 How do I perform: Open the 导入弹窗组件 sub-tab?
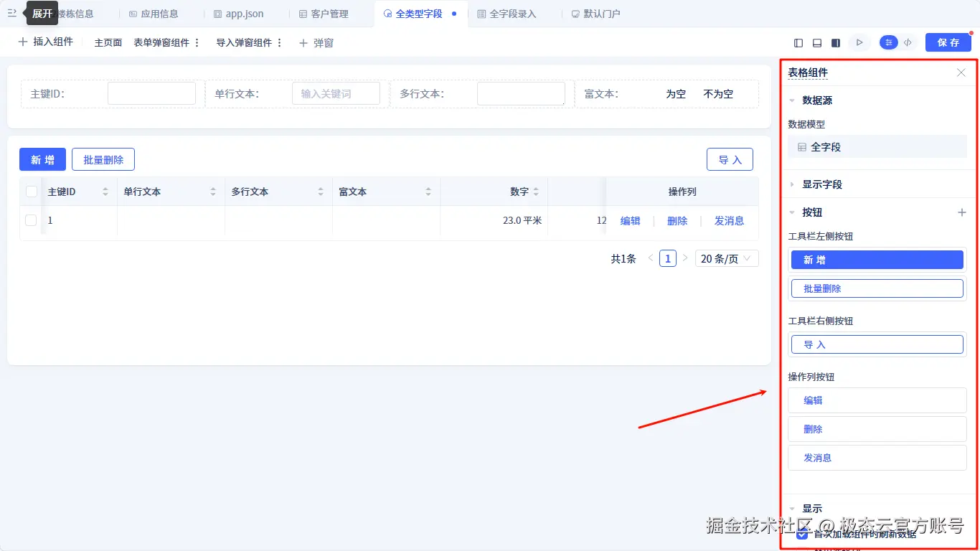(x=244, y=43)
